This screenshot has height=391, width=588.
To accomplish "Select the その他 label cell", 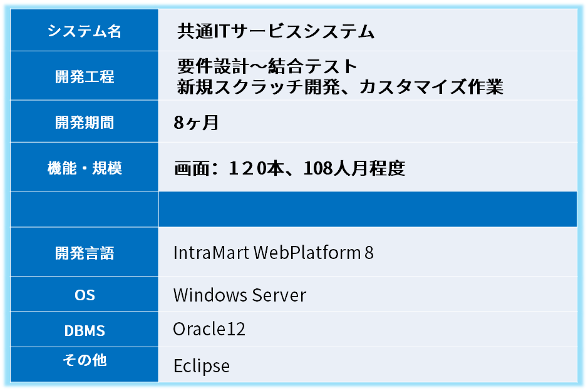I will pyautogui.click(x=85, y=361).
